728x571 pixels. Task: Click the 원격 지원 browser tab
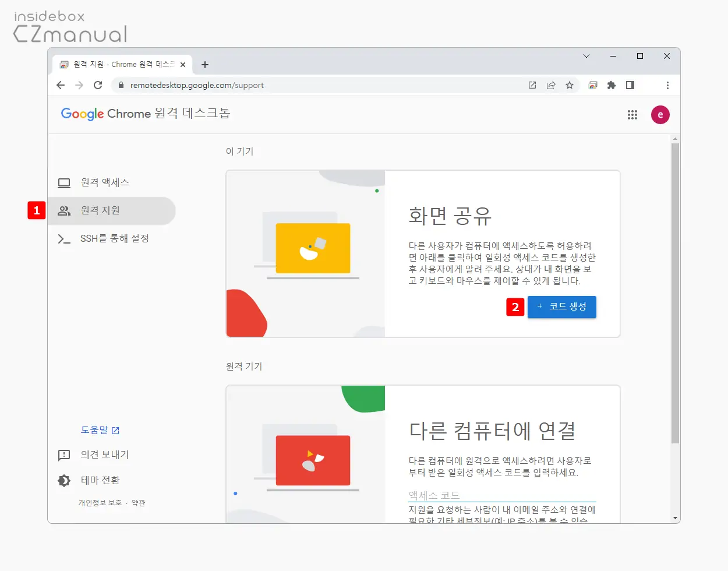click(122, 65)
